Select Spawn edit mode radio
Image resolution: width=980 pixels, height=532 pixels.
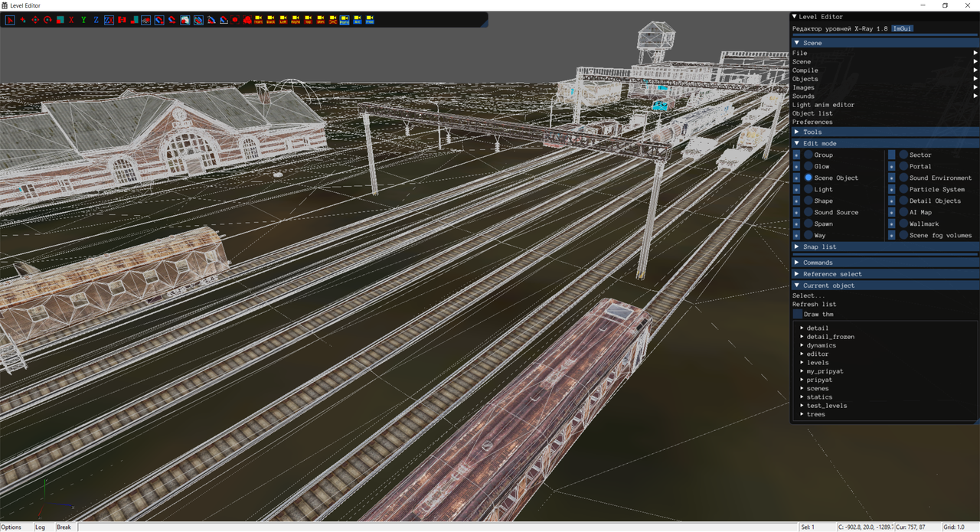click(808, 224)
